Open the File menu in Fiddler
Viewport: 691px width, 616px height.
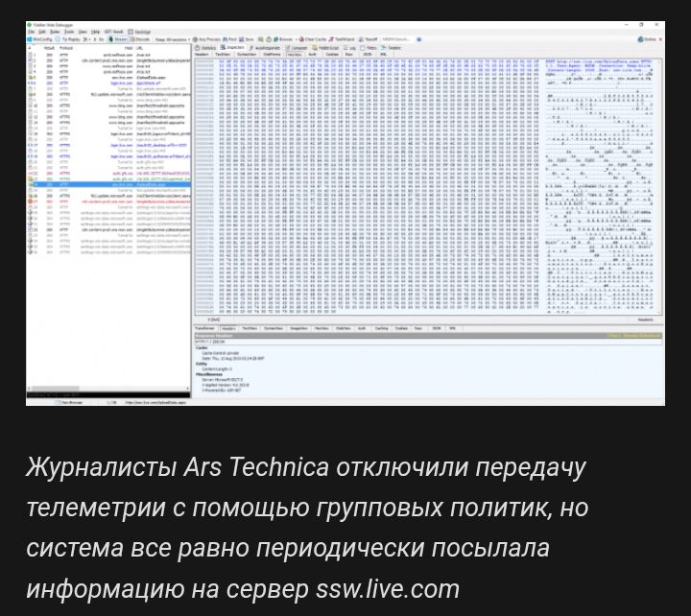click(x=32, y=32)
